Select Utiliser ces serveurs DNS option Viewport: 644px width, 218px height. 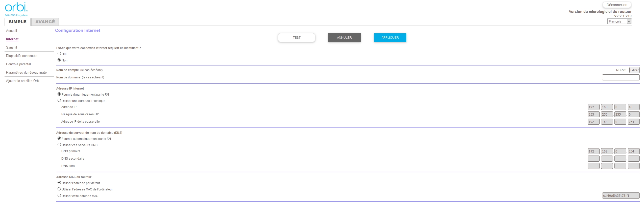point(59,145)
